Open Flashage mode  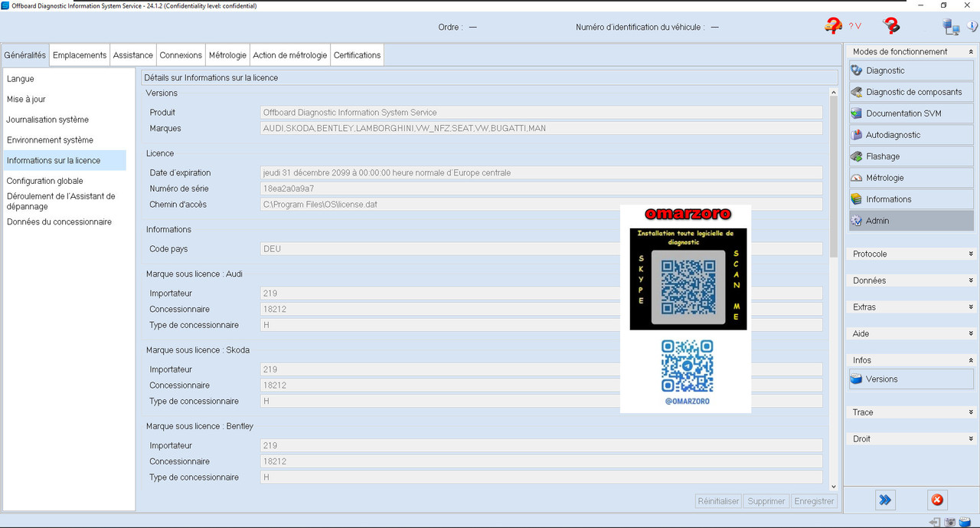click(911, 156)
